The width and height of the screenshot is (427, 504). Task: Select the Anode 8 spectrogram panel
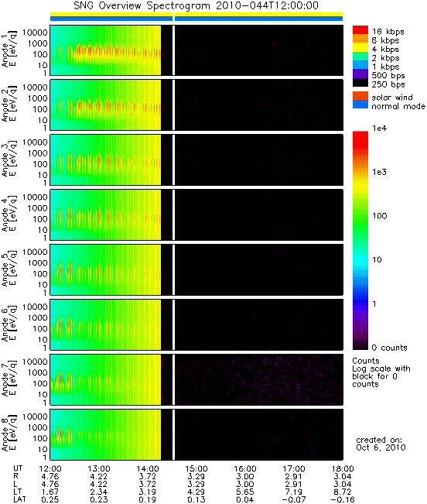click(x=196, y=434)
